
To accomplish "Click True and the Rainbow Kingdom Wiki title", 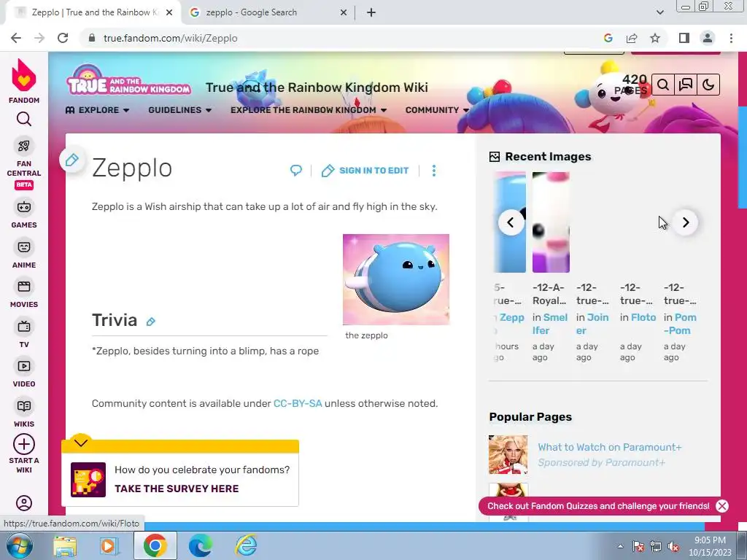I will pyautogui.click(x=317, y=87).
